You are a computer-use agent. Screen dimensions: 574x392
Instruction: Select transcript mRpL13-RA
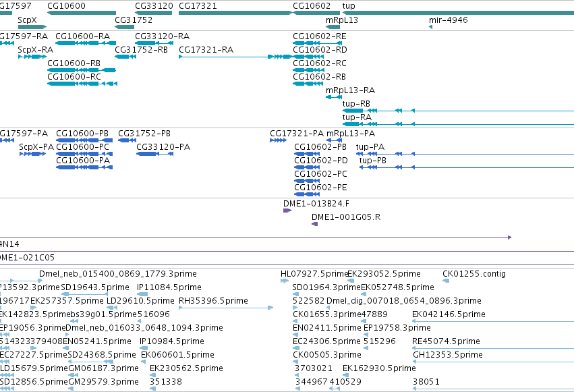coord(350,90)
